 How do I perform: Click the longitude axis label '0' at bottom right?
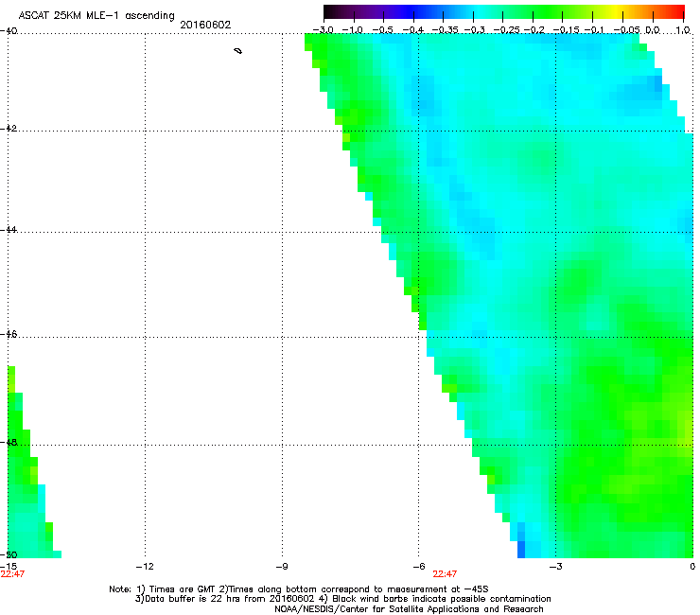click(692, 567)
